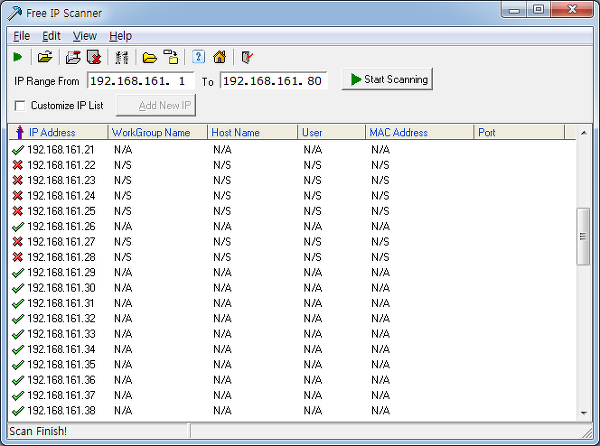
Task: Open the options settings toolbar icon
Action: pos(122,57)
